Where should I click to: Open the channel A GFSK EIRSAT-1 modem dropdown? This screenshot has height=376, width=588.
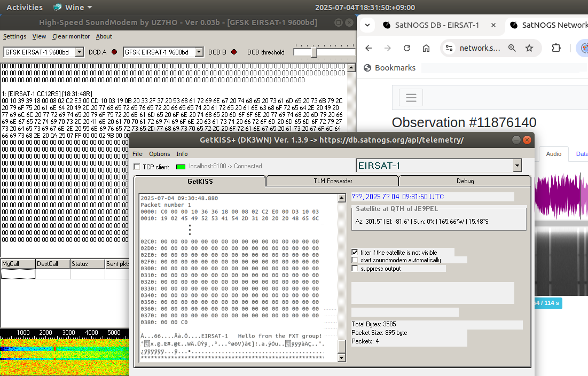click(80, 52)
